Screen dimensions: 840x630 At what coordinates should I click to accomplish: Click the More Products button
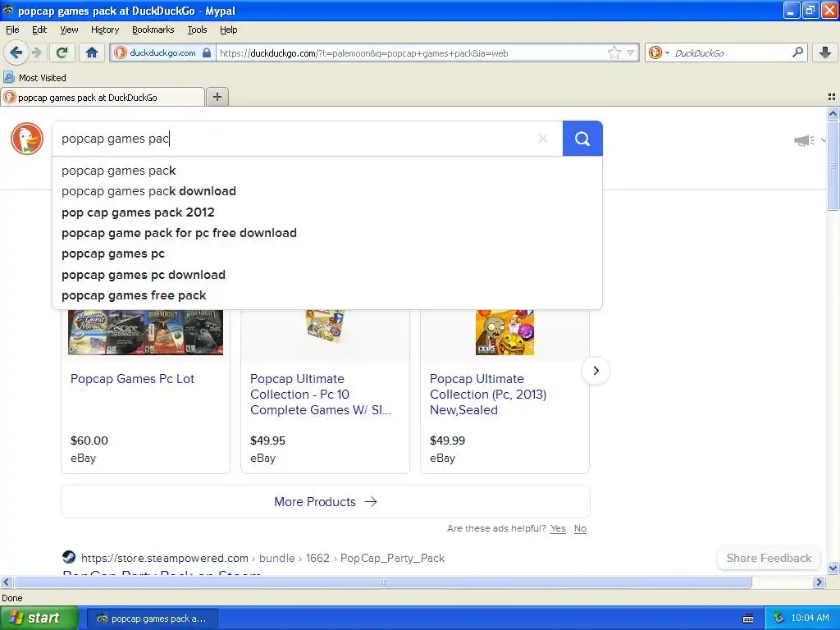[x=325, y=501]
